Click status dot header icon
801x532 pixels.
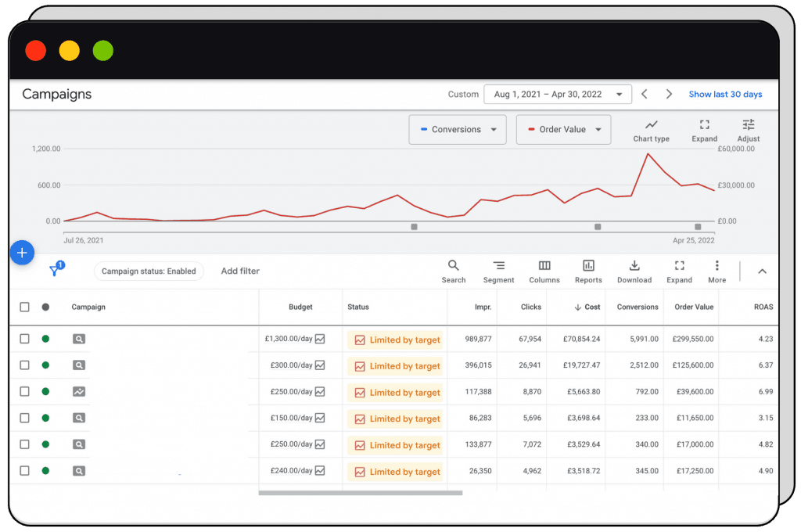pos(45,307)
